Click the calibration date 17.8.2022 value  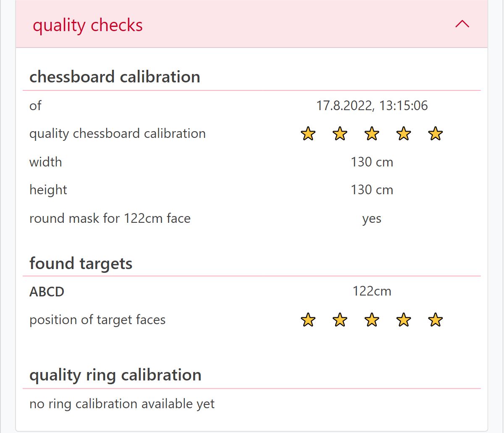point(372,106)
